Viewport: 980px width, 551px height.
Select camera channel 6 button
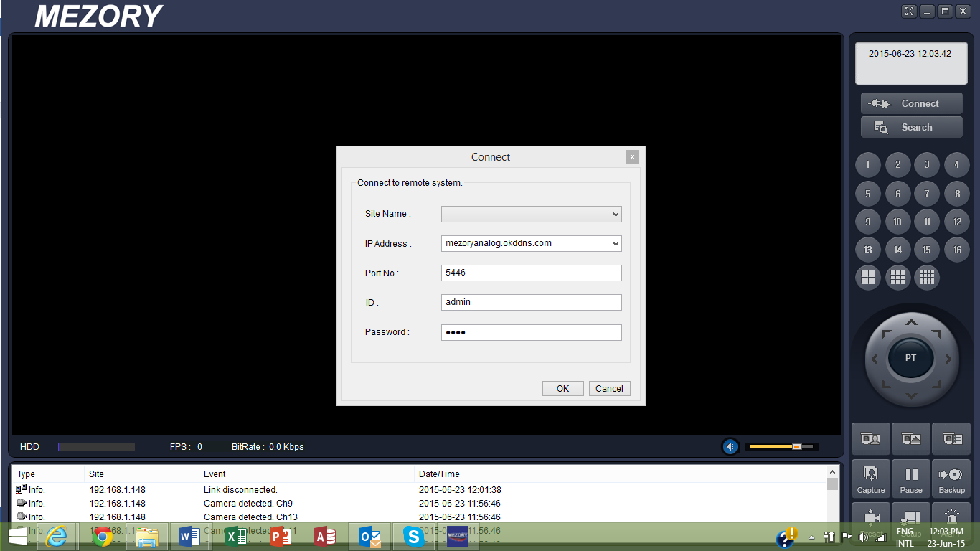point(897,194)
